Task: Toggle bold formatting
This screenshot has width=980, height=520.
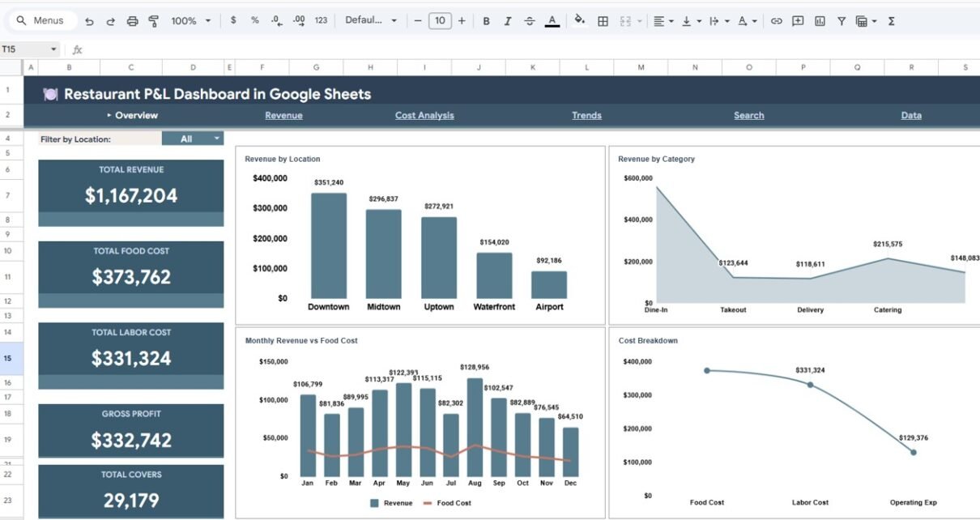Action: [x=486, y=21]
